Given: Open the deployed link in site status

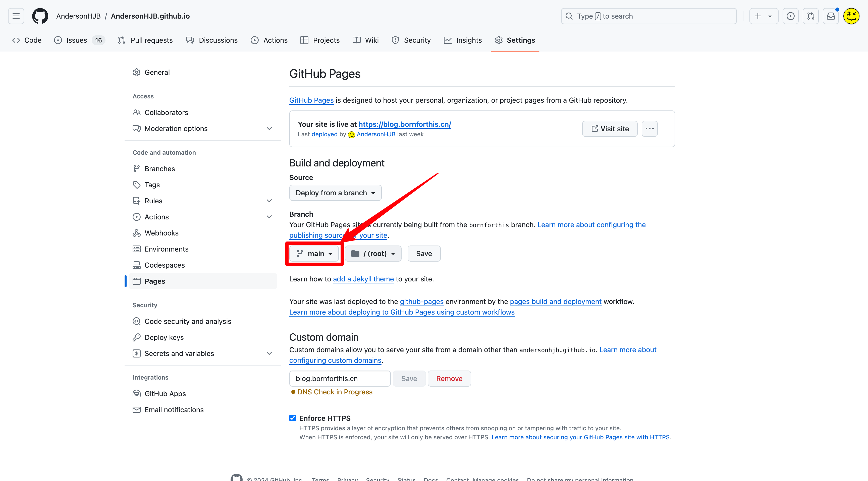Looking at the screenshot, I should [x=324, y=134].
